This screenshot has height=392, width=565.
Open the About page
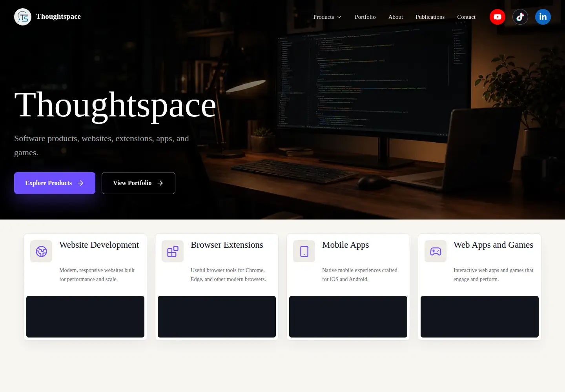(395, 17)
